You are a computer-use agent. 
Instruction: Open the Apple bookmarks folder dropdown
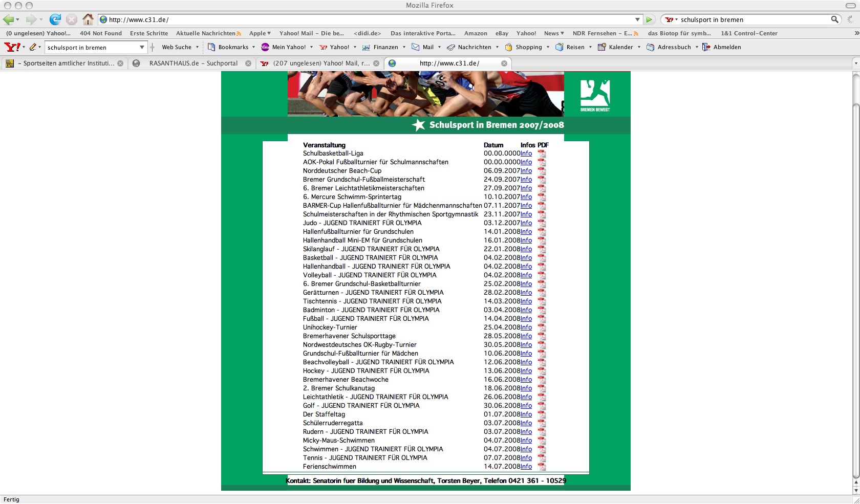(x=260, y=33)
